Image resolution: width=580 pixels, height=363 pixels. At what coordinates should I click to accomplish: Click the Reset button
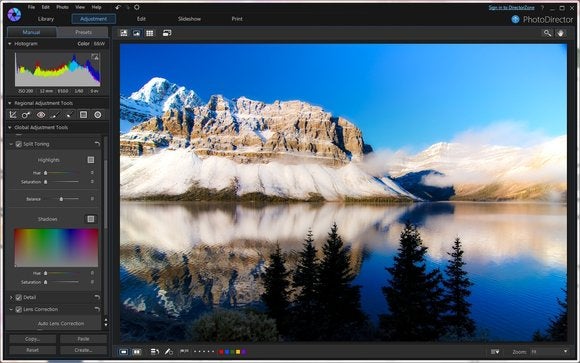(x=33, y=350)
